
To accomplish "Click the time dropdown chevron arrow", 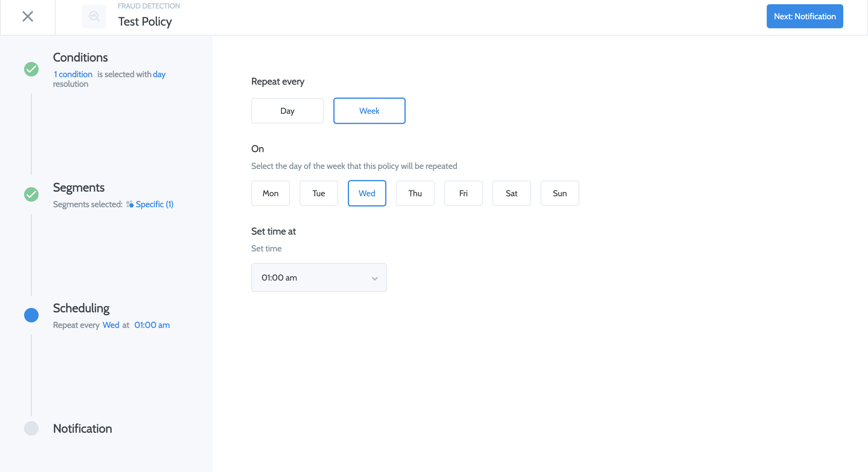I will point(374,278).
